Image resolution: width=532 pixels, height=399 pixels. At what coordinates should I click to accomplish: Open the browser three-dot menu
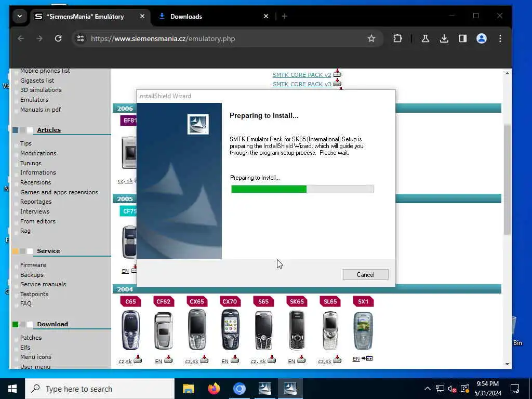point(500,38)
